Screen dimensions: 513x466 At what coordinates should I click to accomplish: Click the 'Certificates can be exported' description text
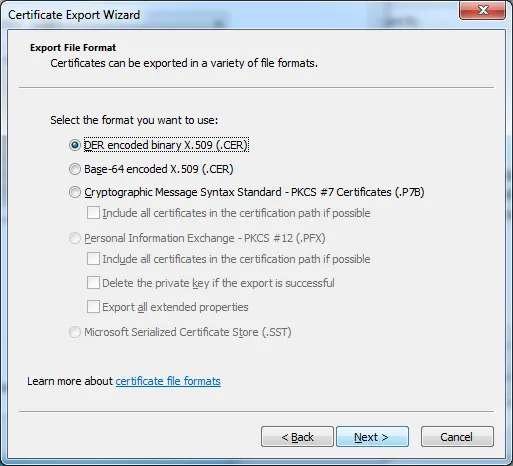[184, 63]
